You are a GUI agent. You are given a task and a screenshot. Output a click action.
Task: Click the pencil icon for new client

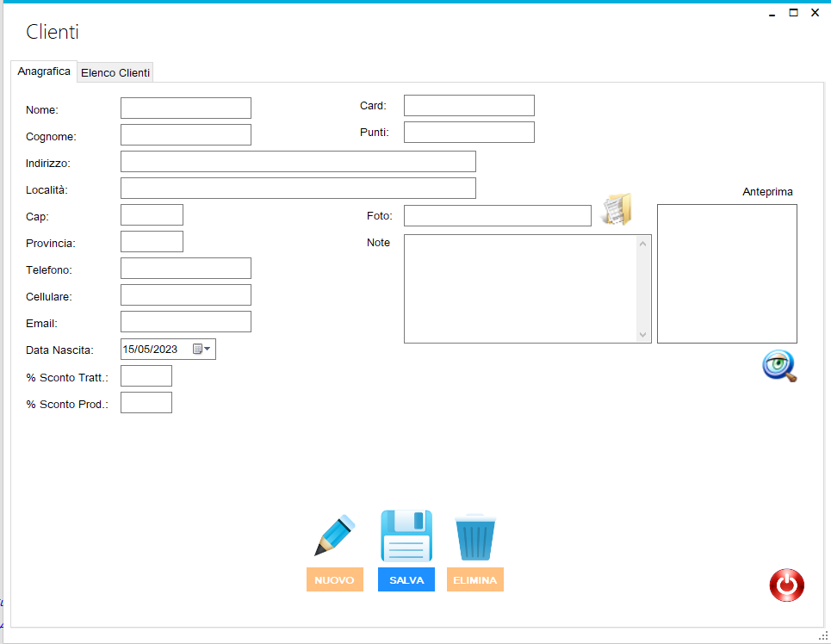click(334, 536)
